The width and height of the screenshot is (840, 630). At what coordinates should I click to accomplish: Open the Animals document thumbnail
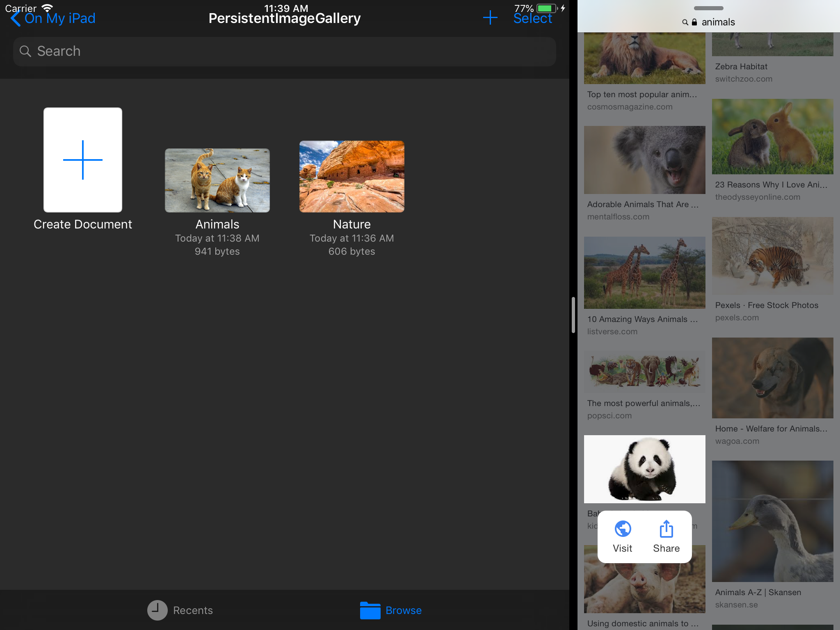pos(217,180)
